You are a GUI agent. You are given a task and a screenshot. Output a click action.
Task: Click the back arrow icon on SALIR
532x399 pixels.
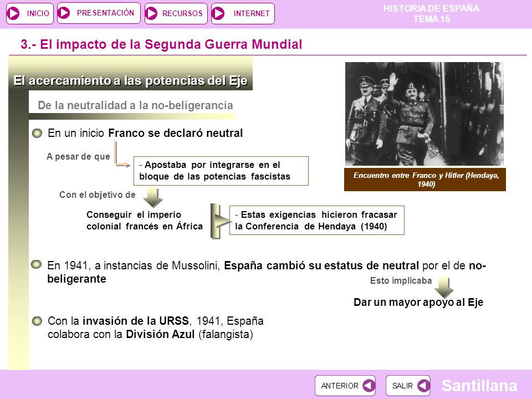[x=423, y=386]
